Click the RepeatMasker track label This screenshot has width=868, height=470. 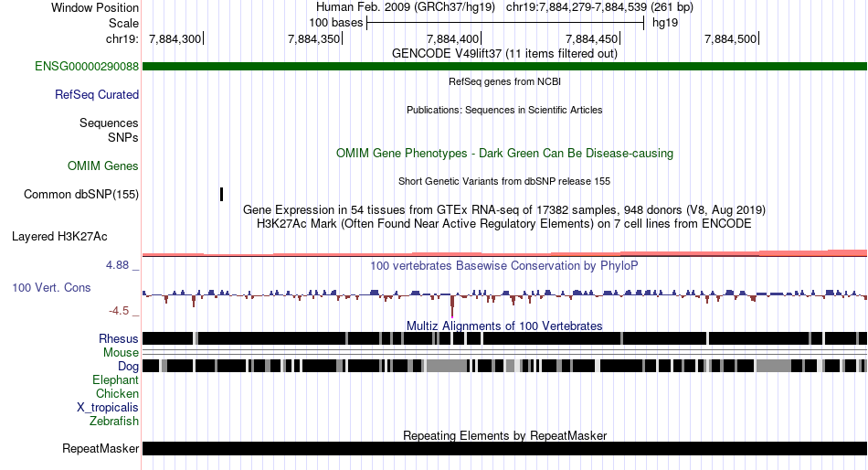tap(101, 448)
